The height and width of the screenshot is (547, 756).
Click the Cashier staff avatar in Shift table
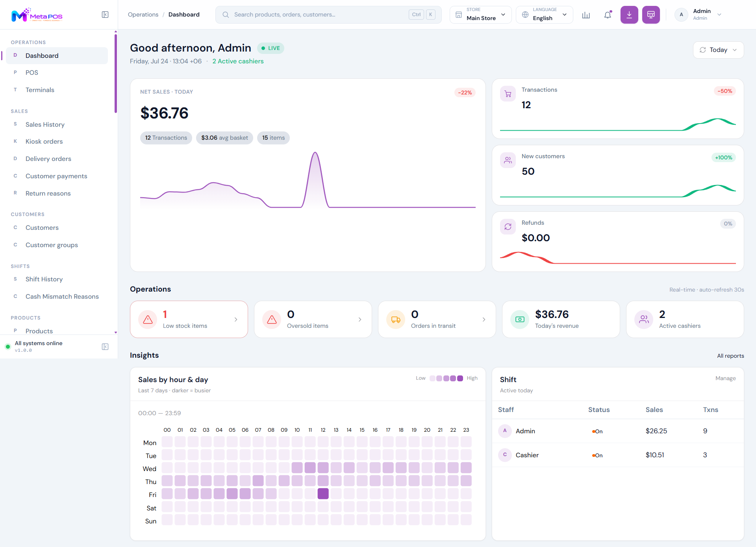505,455
